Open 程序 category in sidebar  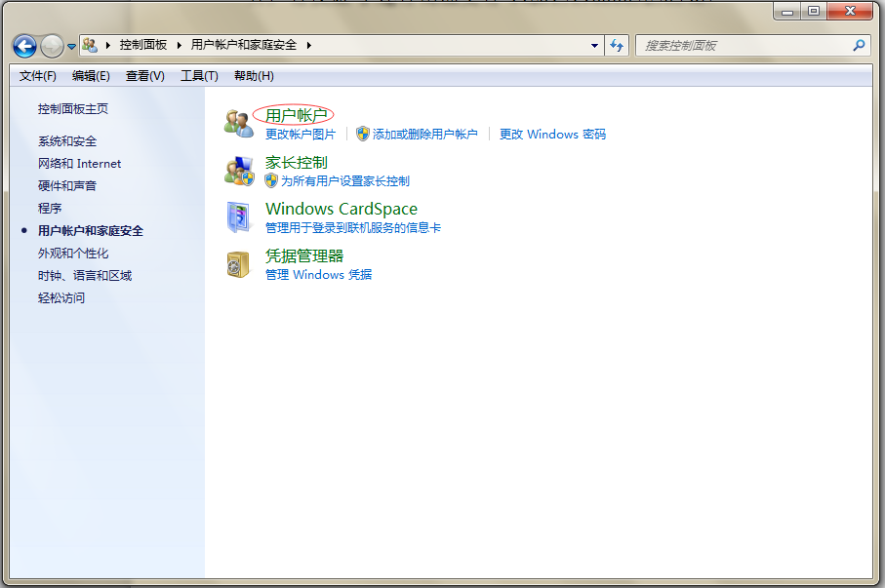click(x=50, y=209)
